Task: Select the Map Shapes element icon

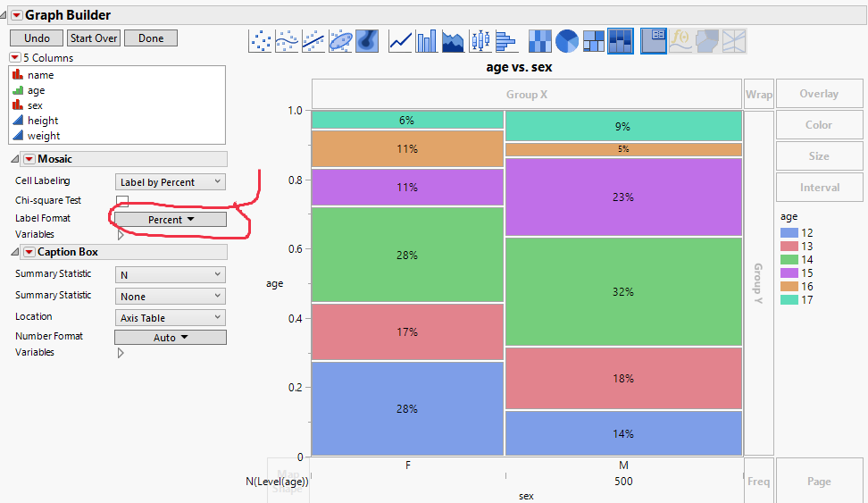Action: (x=707, y=41)
